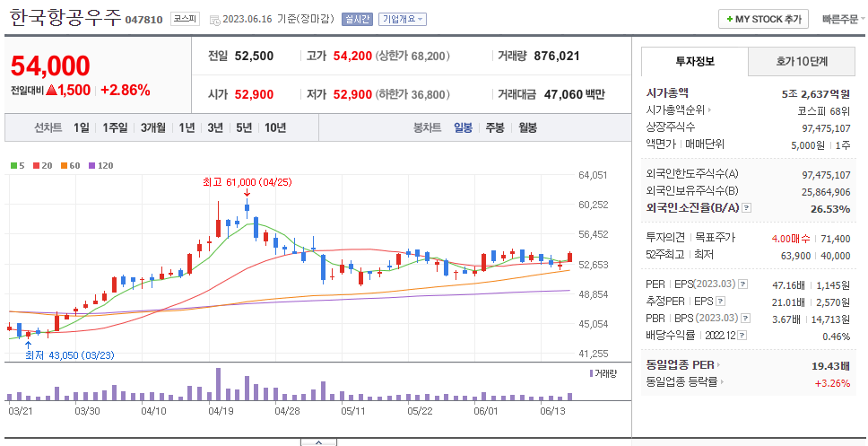Click the target price 71,400
The height and width of the screenshot is (446, 868).
tap(837, 239)
